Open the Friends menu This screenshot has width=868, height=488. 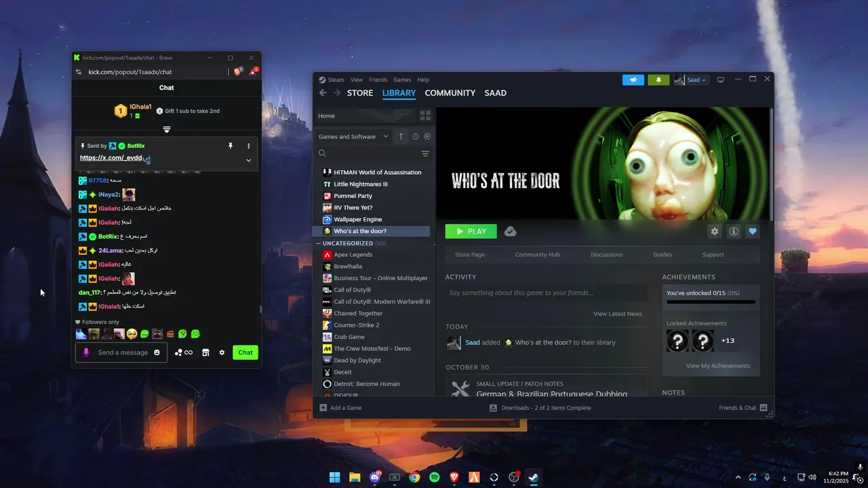coord(378,80)
